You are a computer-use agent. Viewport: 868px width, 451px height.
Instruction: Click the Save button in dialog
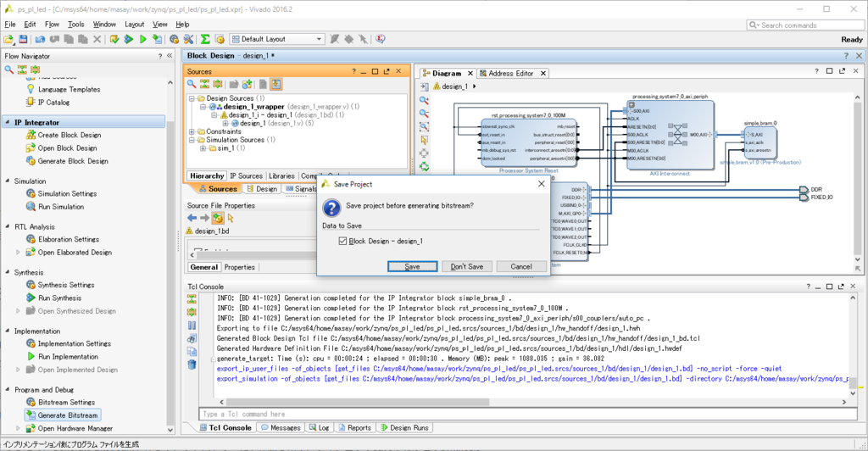pyautogui.click(x=413, y=267)
